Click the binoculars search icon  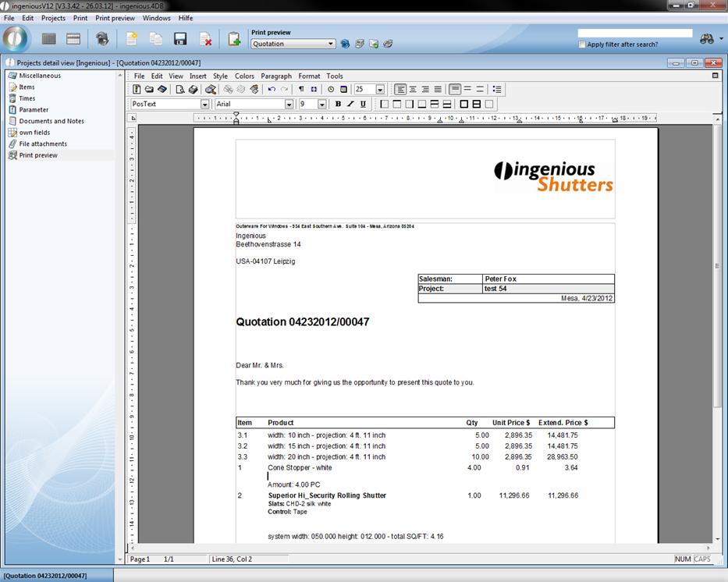point(707,39)
